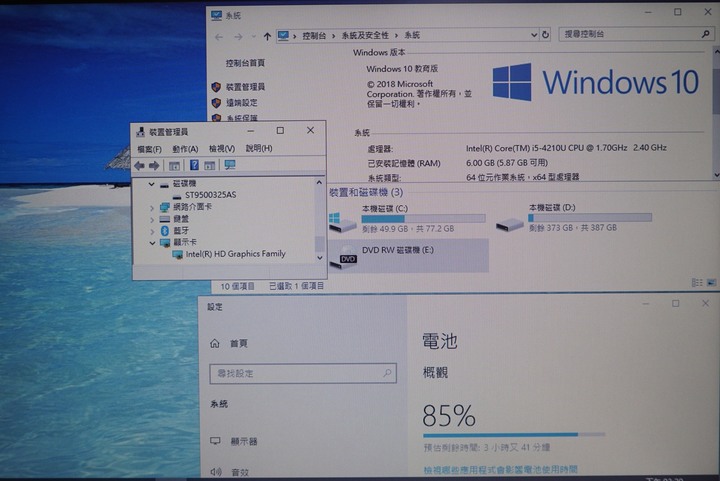Select 本機磁碟 (D:) drive
This screenshot has height=481, width=720.
574,218
